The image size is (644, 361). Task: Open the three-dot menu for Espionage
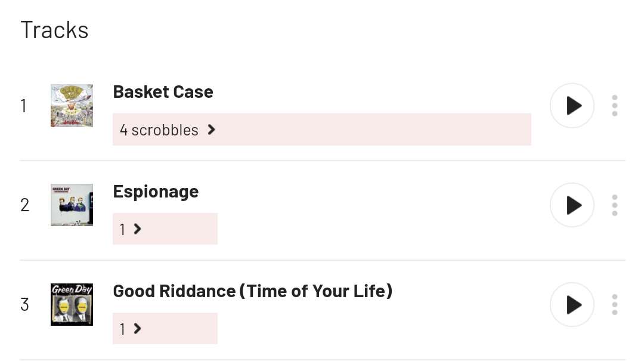point(615,205)
